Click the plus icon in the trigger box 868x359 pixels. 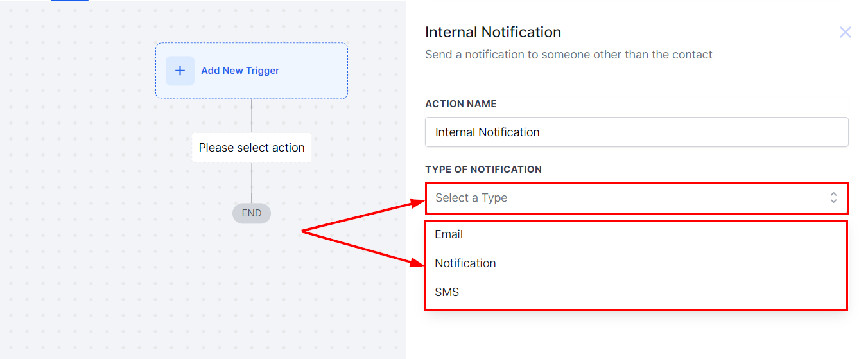coord(180,71)
